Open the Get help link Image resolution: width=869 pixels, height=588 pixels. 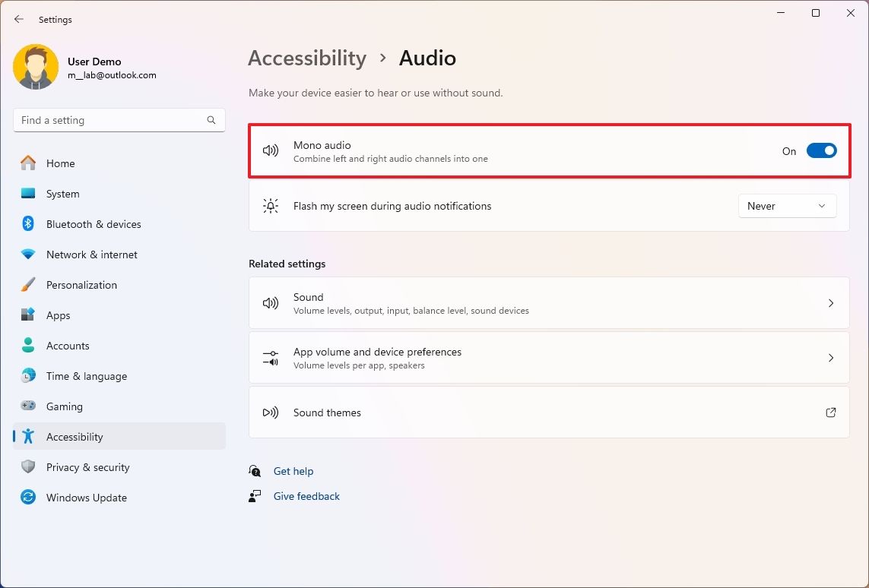[293, 471]
